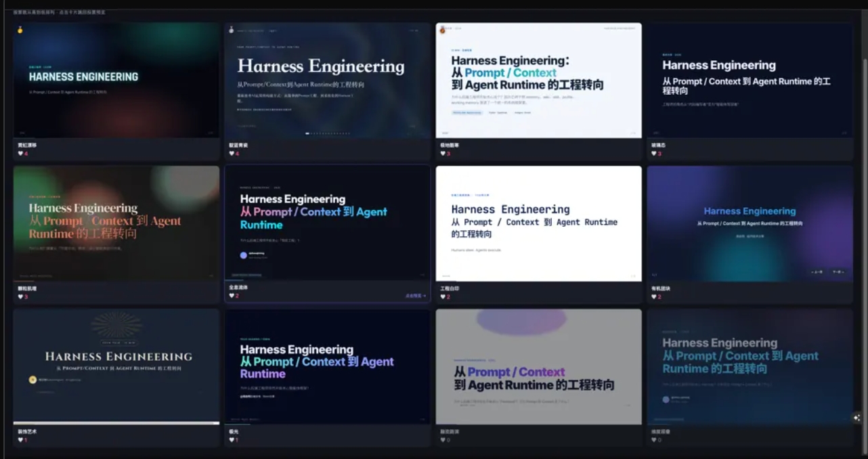Open the white monospace Harness Engineering preview
This screenshot has height=459, width=868.
(x=539, y=223)
